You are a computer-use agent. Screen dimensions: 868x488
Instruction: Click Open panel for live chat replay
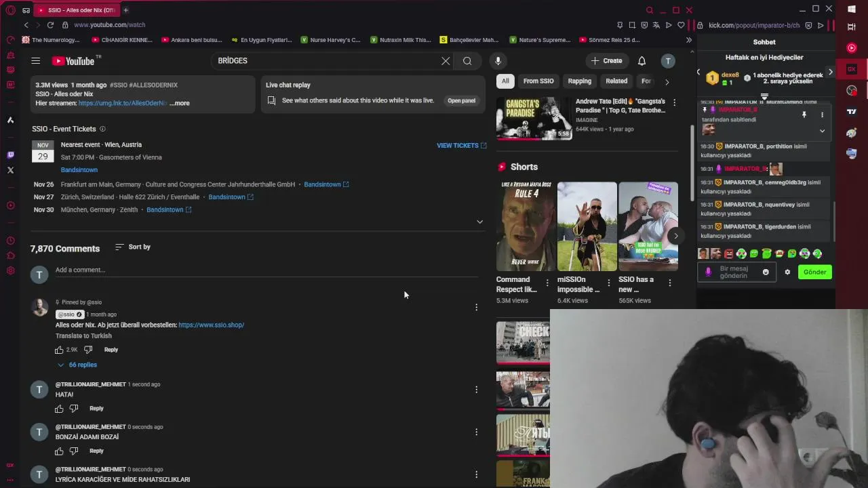(x=461, y=100)
